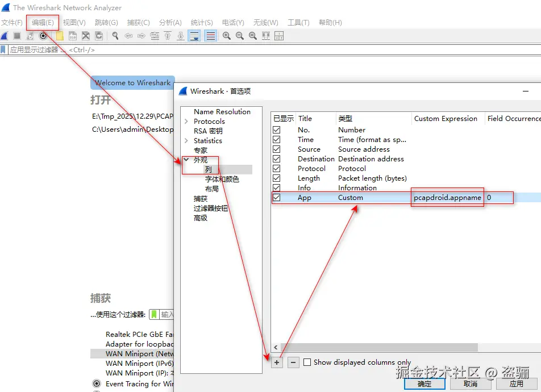
Task: Select 字体和颜色 preferences page
Action: point(222,179)
